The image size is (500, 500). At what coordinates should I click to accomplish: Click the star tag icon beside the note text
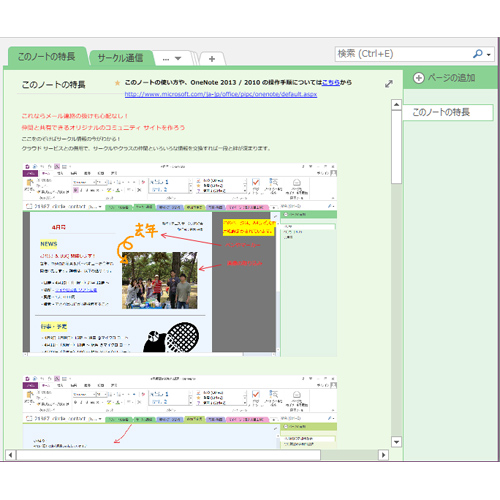[117, 83]
